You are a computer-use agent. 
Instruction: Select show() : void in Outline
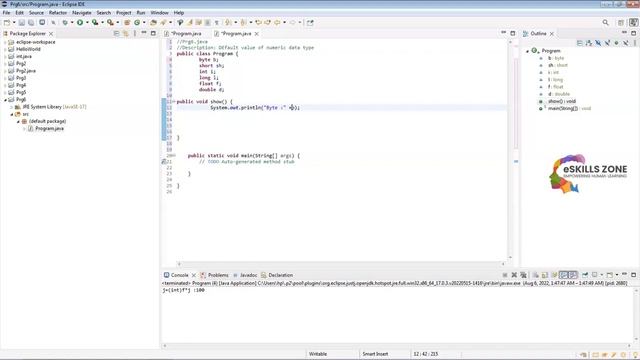point(562,101)
